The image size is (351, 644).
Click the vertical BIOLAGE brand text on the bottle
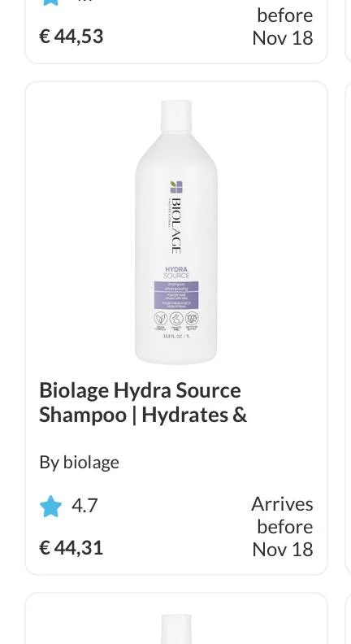pos(175,225)
